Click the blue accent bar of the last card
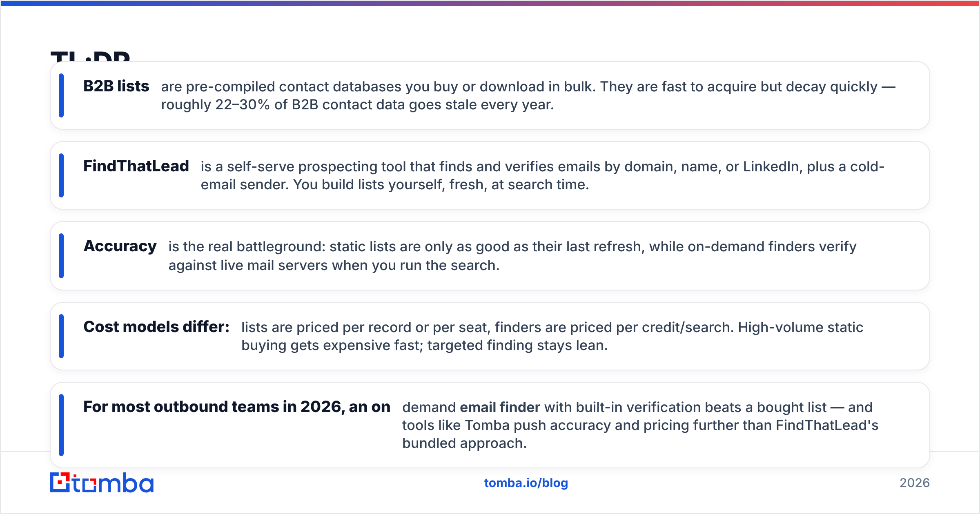 coord(61,425)
